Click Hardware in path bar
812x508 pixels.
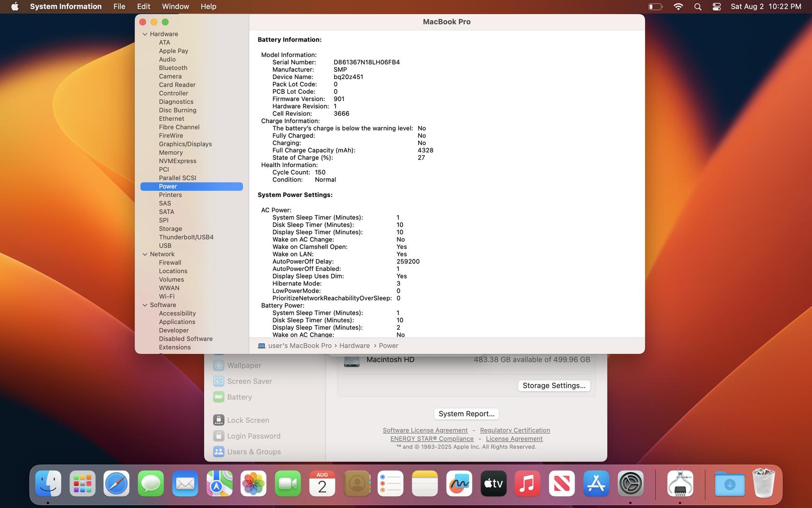pyautogui.click(x=354, y=346)
